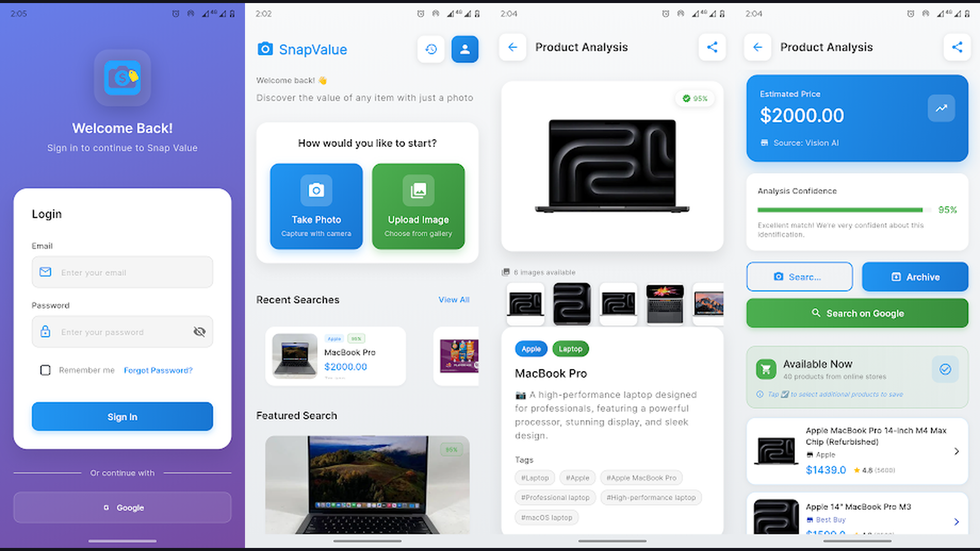980x551 pixels.
Task: Expand the Apple MacBook Pro 14-Inch M4 Max listing chevron
Action: tap(957, 451)
